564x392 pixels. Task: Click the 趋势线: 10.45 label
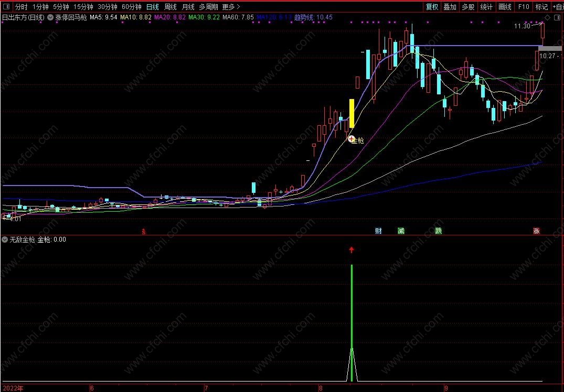point(313,17)
